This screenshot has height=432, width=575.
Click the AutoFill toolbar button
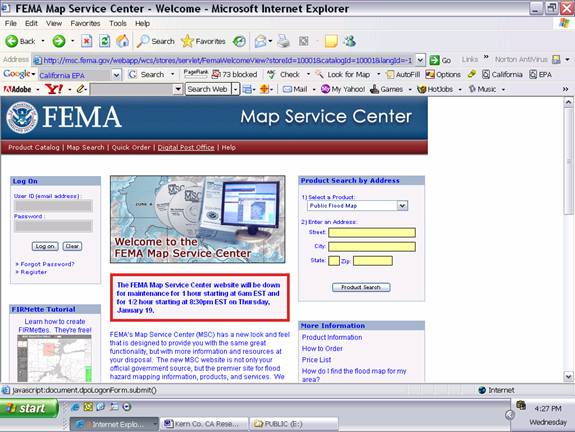[403, 74]
